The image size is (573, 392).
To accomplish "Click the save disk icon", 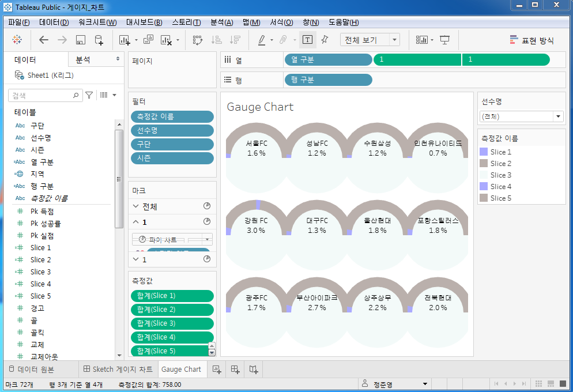I will [x=80, y=40].
